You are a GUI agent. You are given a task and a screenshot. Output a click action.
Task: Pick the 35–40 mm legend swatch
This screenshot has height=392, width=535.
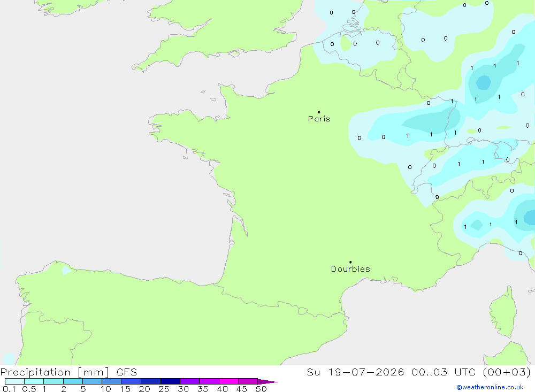pyautogui.click(x=209, y=381)
